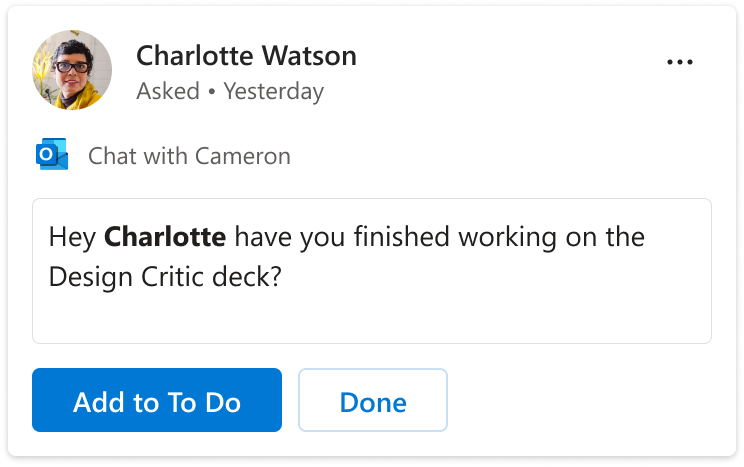Click the Asked status label

point(168,92)
